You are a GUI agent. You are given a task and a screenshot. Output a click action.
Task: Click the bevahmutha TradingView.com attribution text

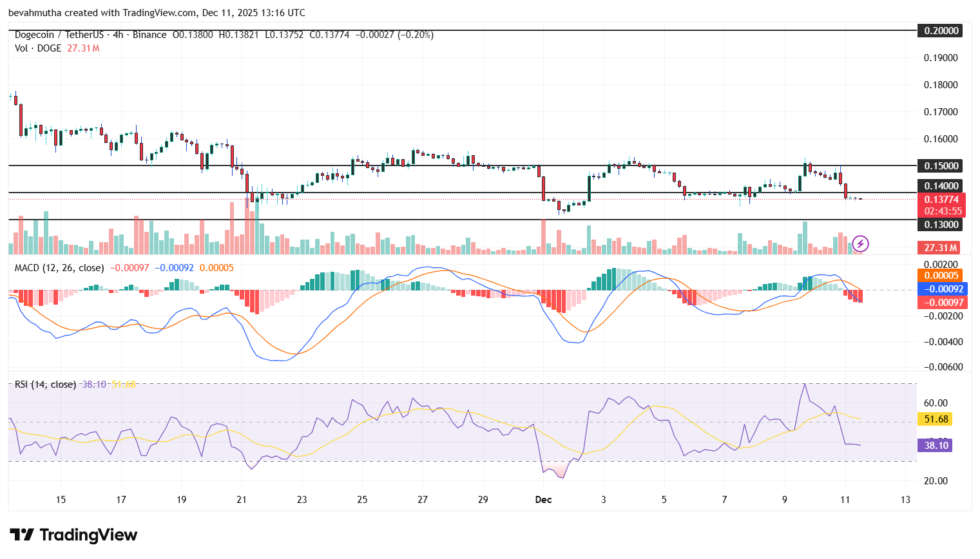157,12
